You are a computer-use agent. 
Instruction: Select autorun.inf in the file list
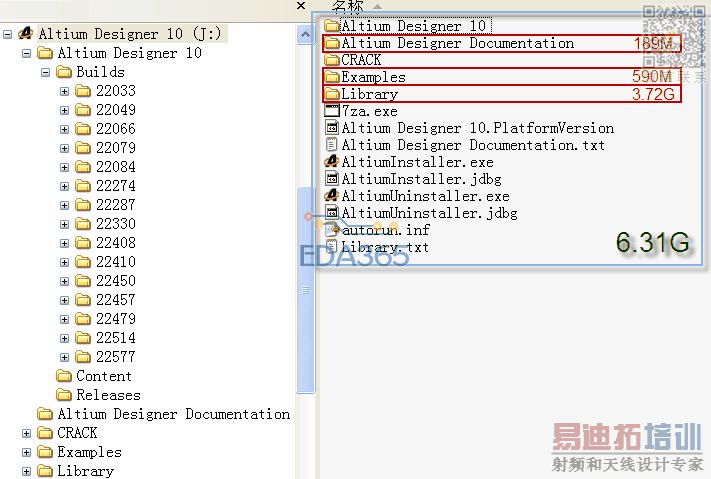coord(385,230)
